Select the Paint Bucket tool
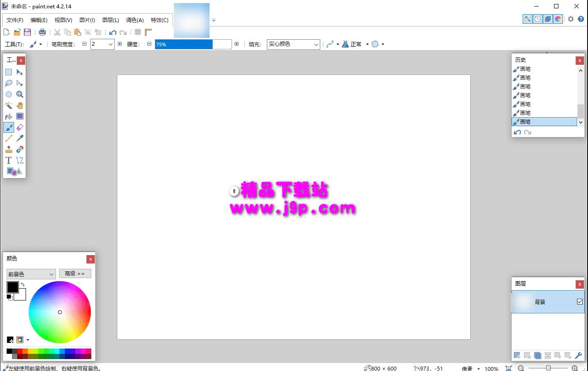Image resolution: width=588 pixels, height=371 pixels. pyautogui.click(x=9, y=116)
